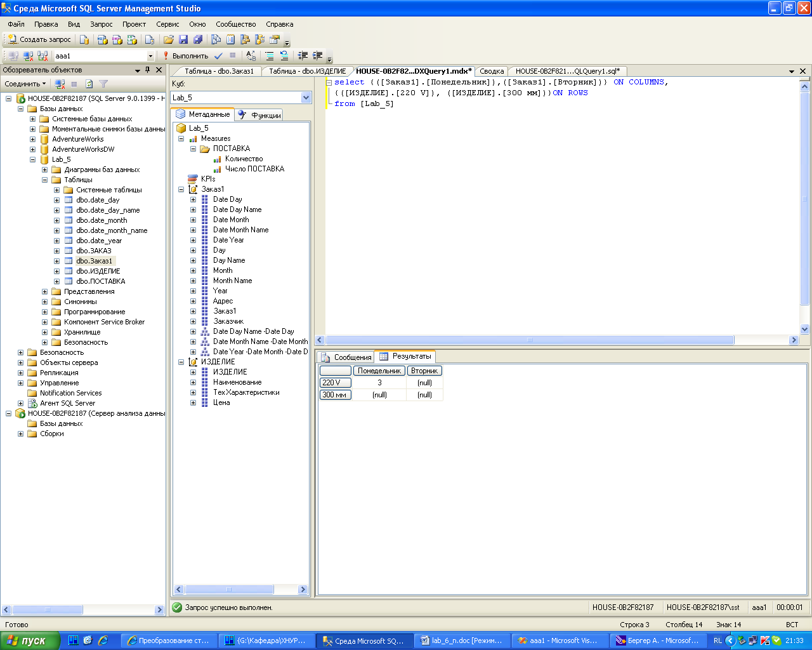This screenshot has width=812, height=650.
Task: Click the DMX query toolbar icon
Action: pos(117,39)
